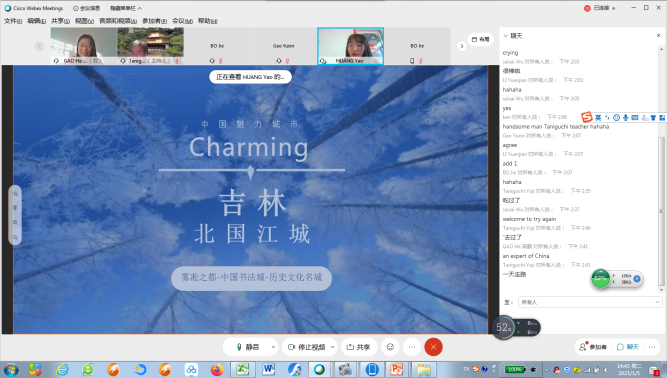Expand the audio options arrow beside 静音

tap(273, 347)
